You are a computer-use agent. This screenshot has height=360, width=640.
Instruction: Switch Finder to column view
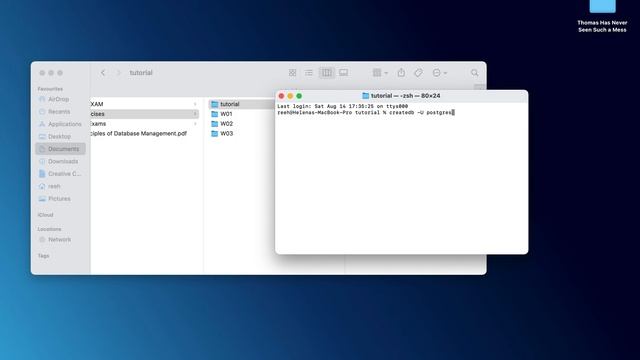click(327, 73)
